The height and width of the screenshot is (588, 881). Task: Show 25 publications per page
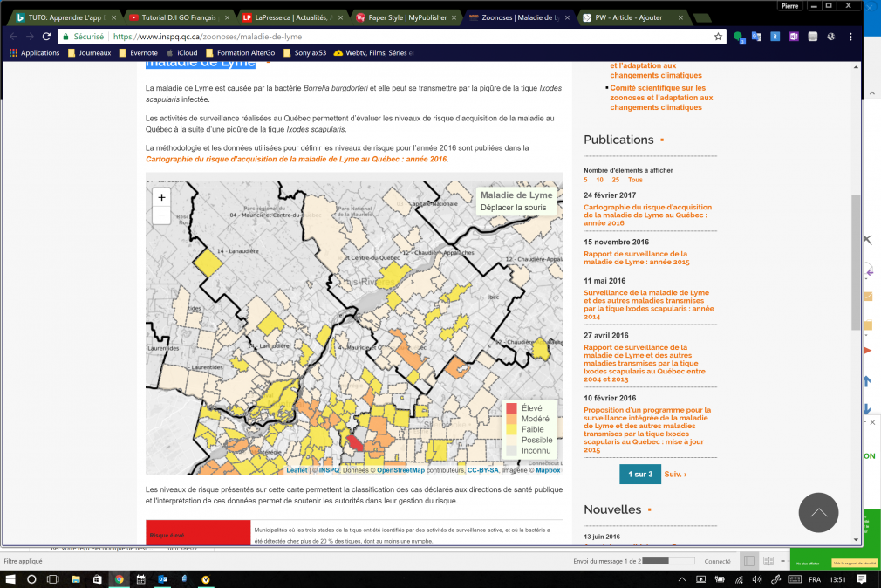pyautogui.click(x=615, y=180)
